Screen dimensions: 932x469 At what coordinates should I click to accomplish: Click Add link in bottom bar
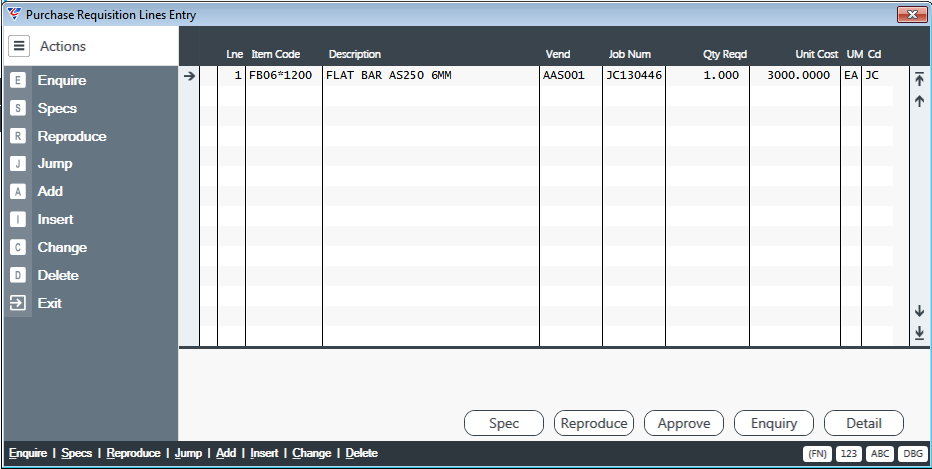click(x=226, y=453)
